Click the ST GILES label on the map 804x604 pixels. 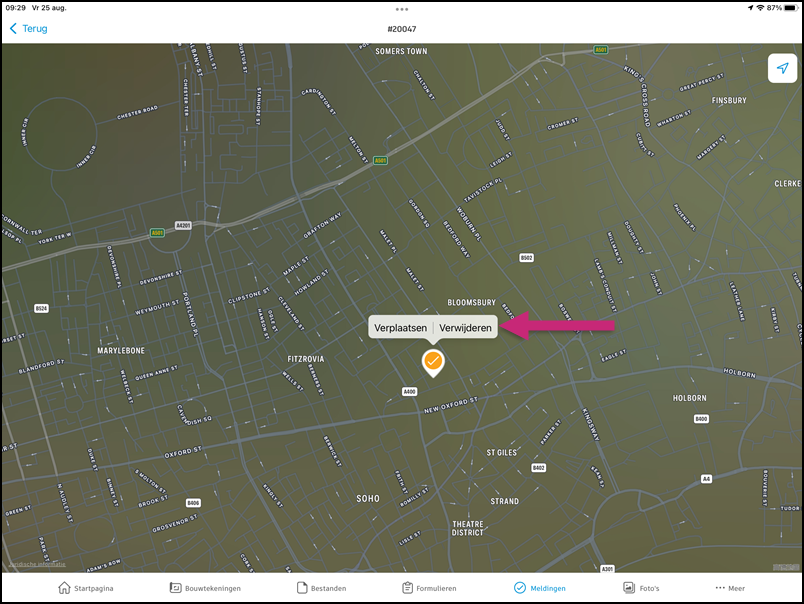tap(501, 453)
